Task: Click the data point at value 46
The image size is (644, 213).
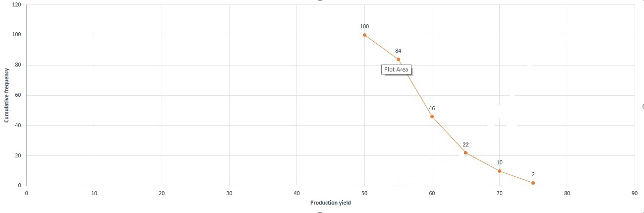Action: pyautogui.click(x=432, y=116)
